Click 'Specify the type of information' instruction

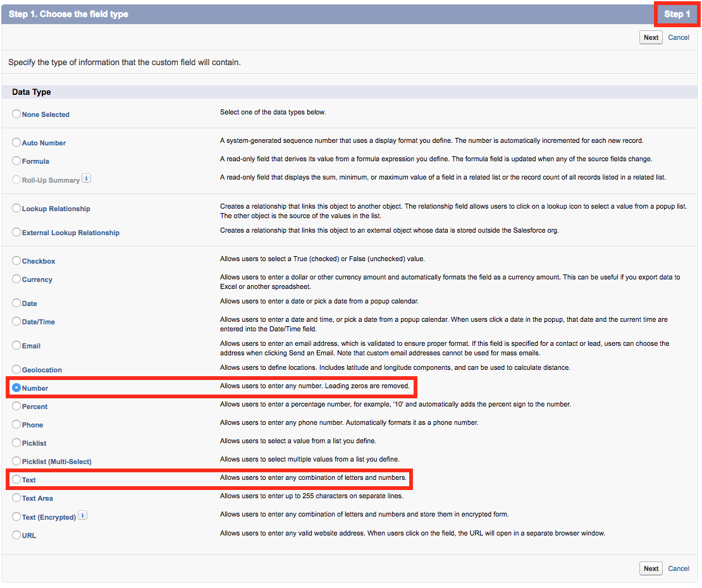125,62
